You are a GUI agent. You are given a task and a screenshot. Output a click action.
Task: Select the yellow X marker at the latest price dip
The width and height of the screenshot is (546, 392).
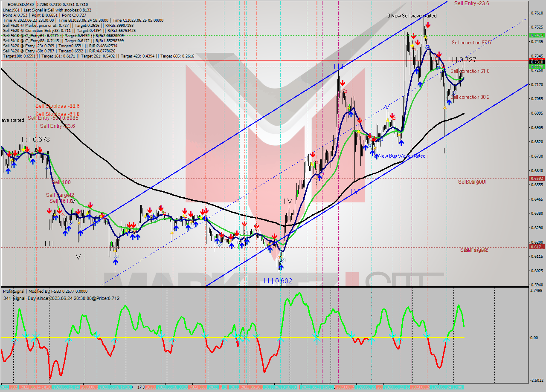(x=444, y=108)
